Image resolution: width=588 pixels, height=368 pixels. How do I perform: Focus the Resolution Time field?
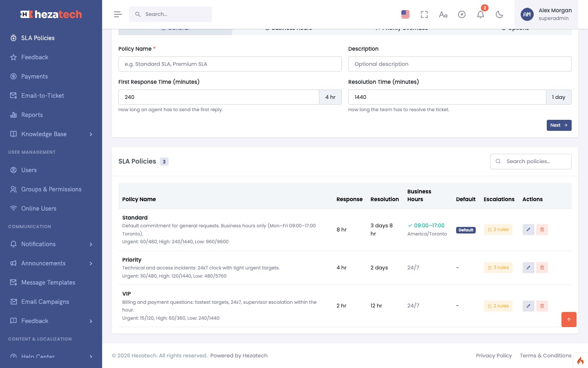tap(447, 97)
